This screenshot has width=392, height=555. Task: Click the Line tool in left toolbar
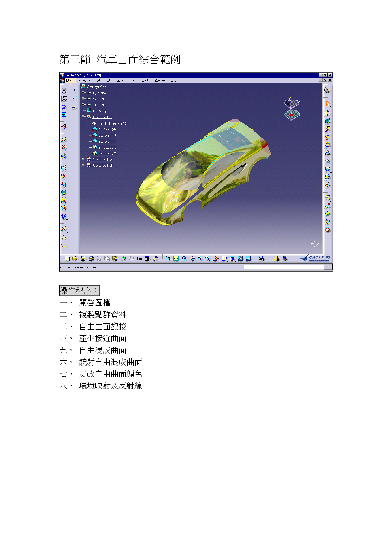pos(74,98)
